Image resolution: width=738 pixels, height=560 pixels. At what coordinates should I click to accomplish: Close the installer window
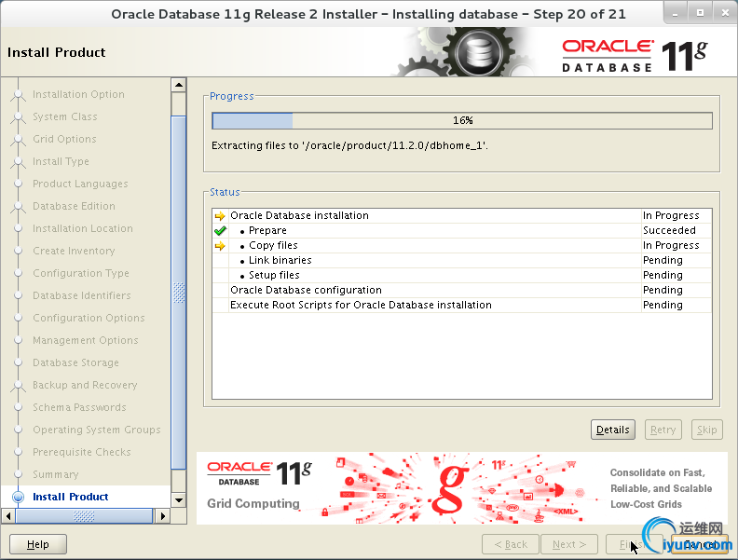pos(725,14)
